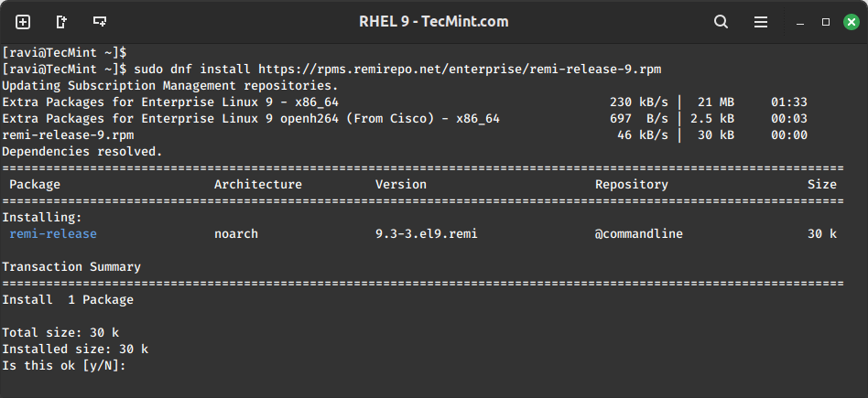Viewport: 868px width, 398px height.
Task: Click the third title bar icon left side
Action: [x=100, y=21]
